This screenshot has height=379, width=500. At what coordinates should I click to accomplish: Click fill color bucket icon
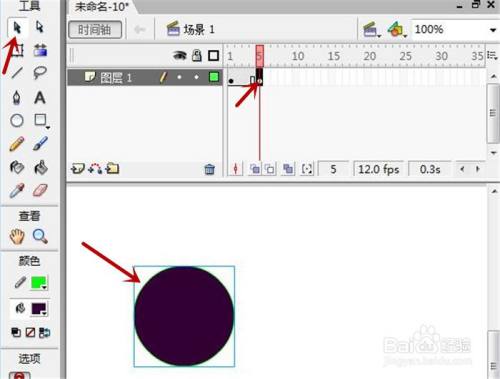point(20,309)
